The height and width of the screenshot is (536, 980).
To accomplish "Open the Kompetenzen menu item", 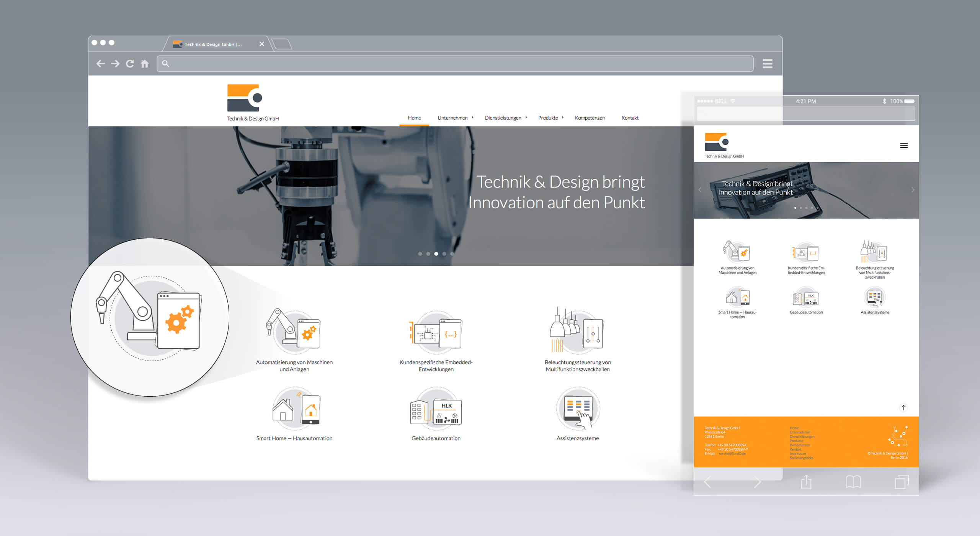I will 590,118.
